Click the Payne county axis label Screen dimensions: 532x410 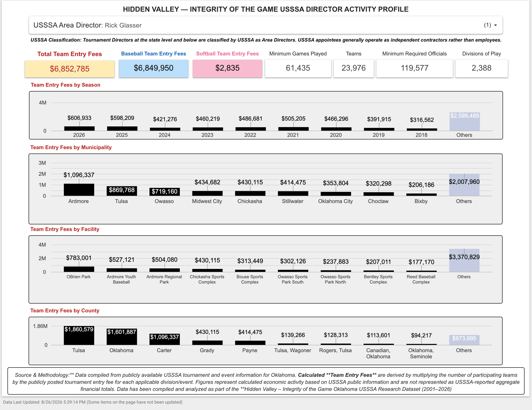click(250, 351)
